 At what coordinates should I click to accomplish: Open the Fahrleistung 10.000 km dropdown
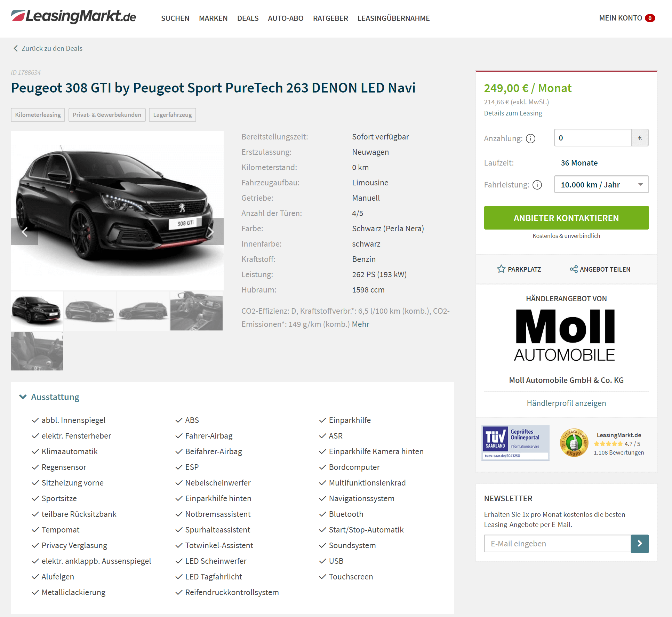pos(601,185)
